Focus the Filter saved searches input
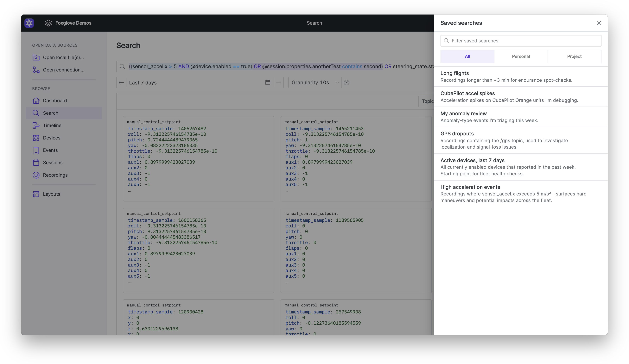 521,41
